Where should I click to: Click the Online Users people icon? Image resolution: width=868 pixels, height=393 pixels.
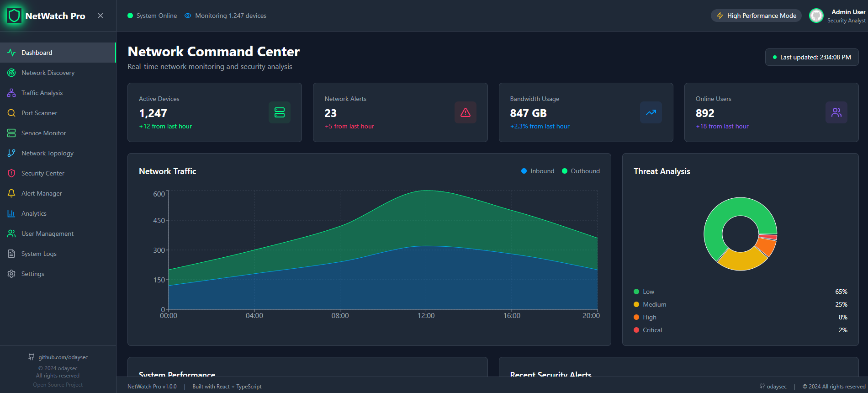click(836, 112)
